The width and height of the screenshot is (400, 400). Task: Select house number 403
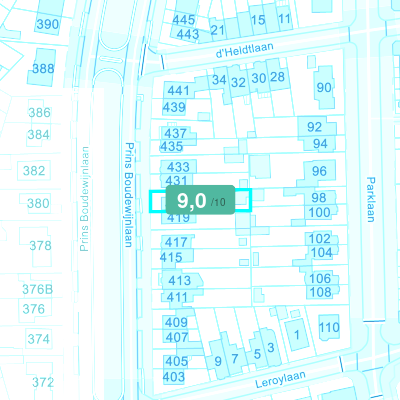[x=174, y=377]
